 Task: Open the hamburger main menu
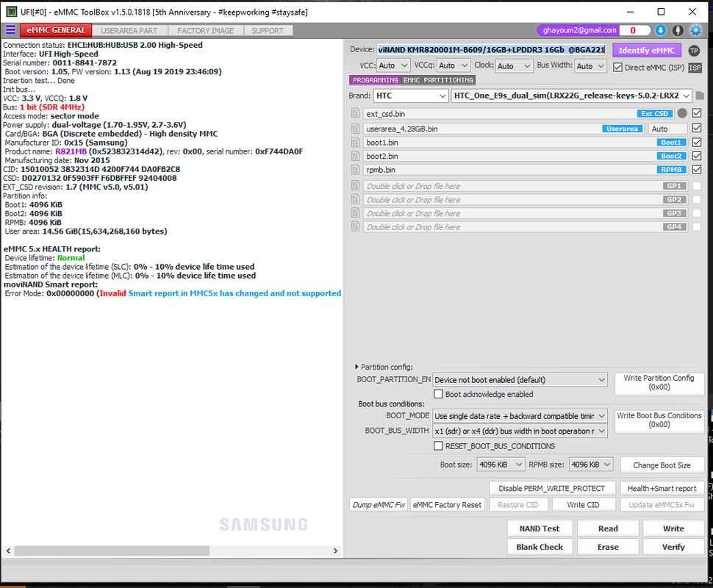pyautogui.click(x=10, y=30)
